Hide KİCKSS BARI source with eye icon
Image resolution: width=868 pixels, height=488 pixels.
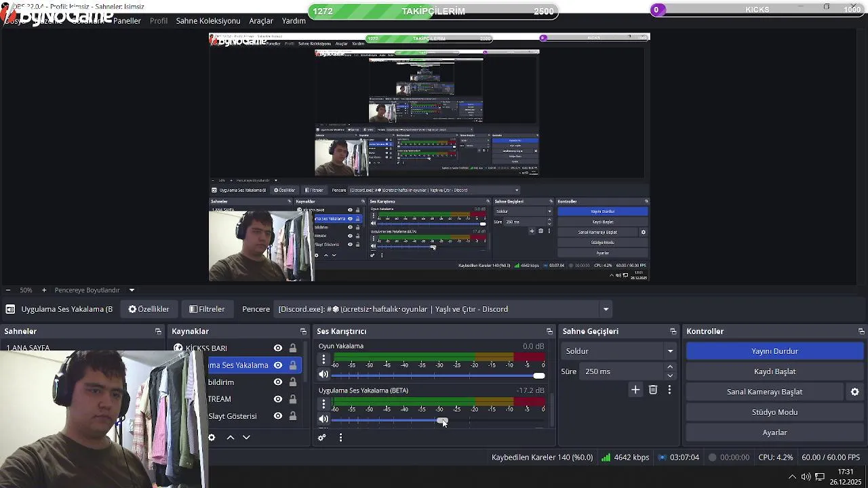coord(278,348)
